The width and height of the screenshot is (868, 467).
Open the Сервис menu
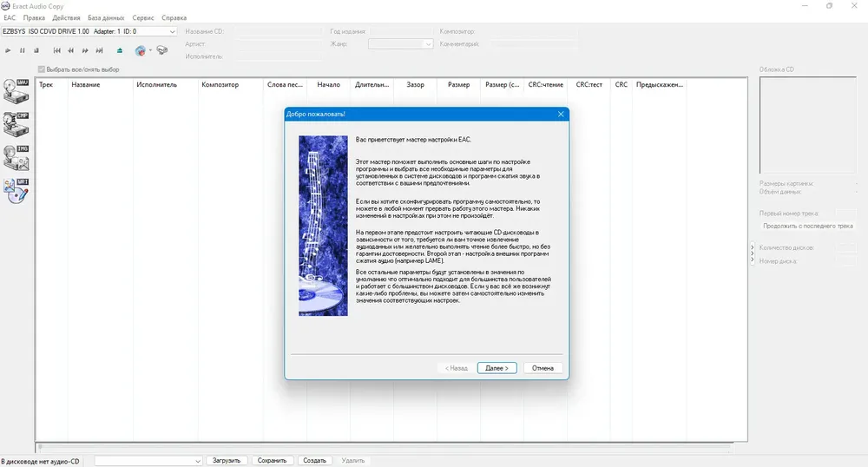143,17
